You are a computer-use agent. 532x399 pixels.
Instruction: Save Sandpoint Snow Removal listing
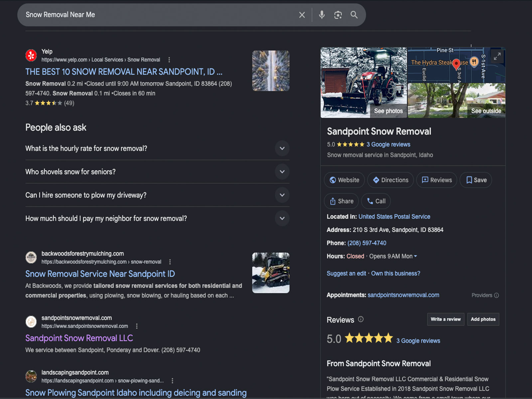coord(476,180)
